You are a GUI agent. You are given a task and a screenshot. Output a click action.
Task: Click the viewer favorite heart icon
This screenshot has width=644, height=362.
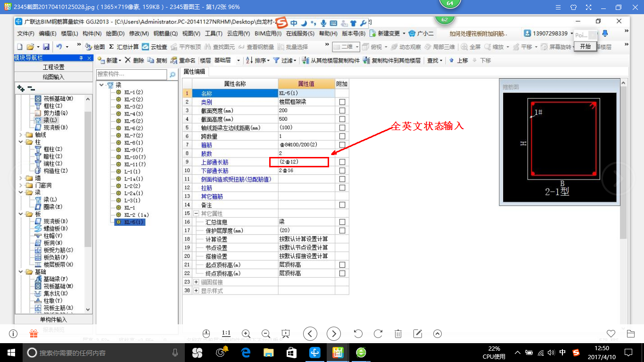pos(611,334)
